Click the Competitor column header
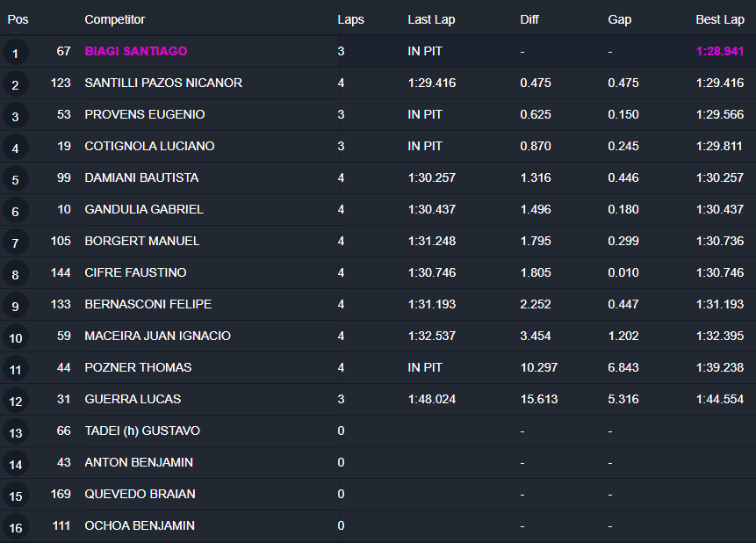Screen dimensions: 756x543 click(115, 19)
